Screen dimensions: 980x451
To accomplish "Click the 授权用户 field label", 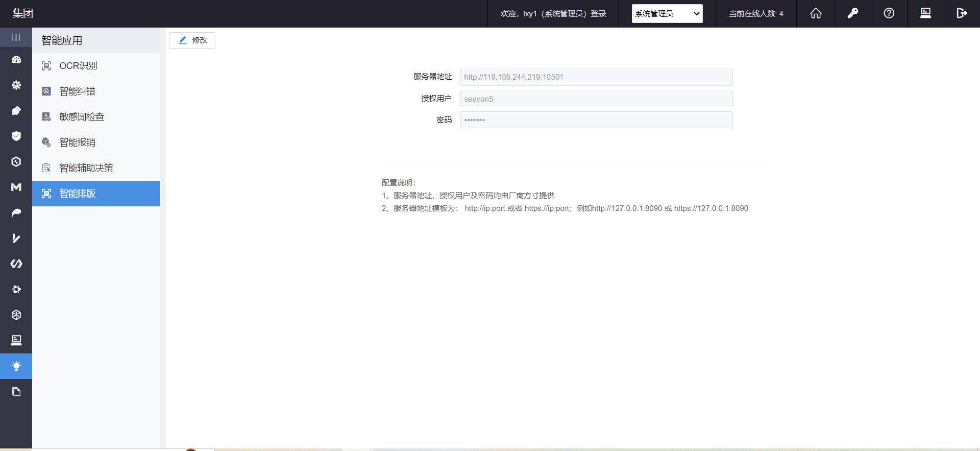I will (x=437, y=99).
